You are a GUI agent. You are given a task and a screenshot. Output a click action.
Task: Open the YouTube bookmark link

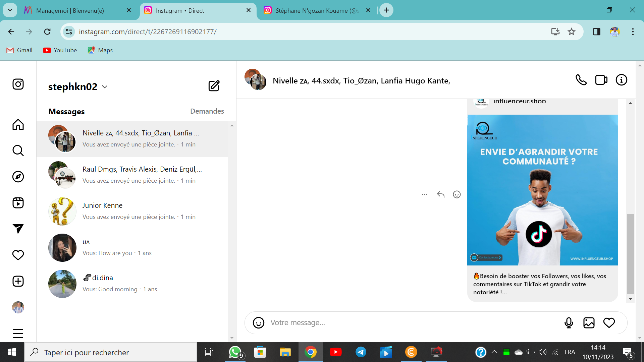pyautogui.click(x=60, y=50)
